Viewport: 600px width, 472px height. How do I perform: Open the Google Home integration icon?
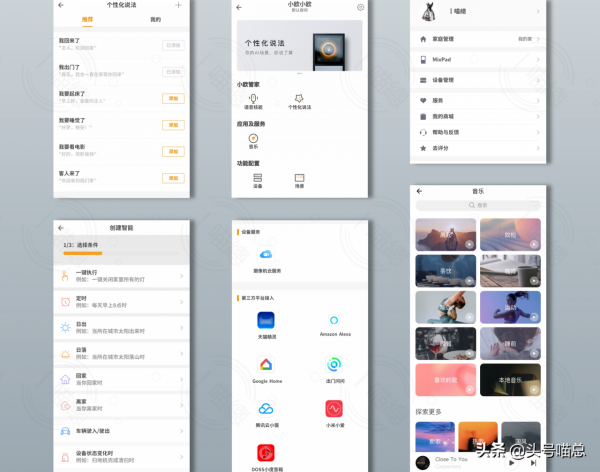point(266,364)
